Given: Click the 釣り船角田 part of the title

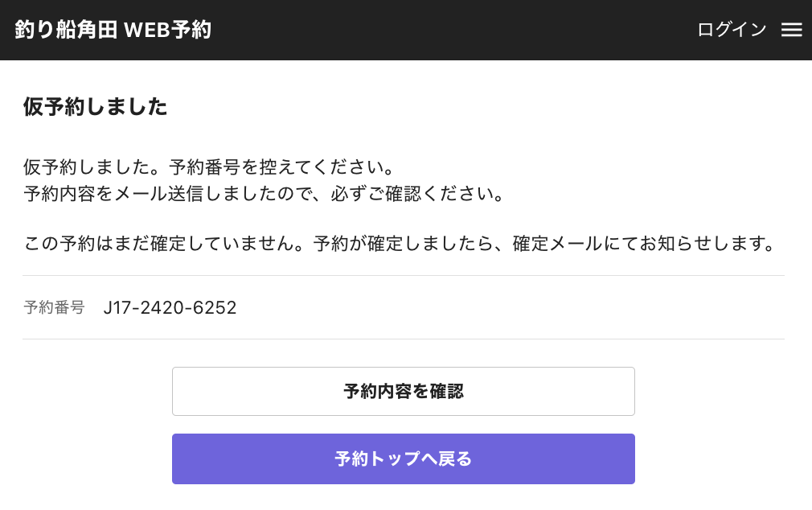Looking at the screenshot, I should point(66,30).
